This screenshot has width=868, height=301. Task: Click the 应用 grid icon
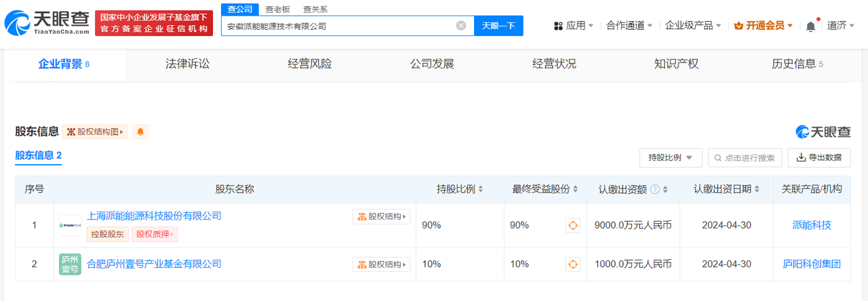coord(558,26)
